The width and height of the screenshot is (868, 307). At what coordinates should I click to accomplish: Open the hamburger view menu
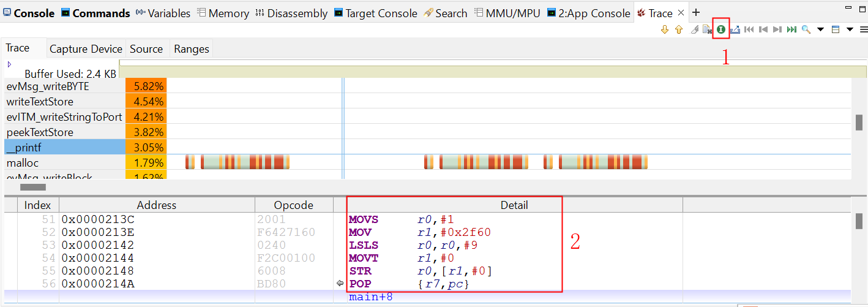click(863, 29)
